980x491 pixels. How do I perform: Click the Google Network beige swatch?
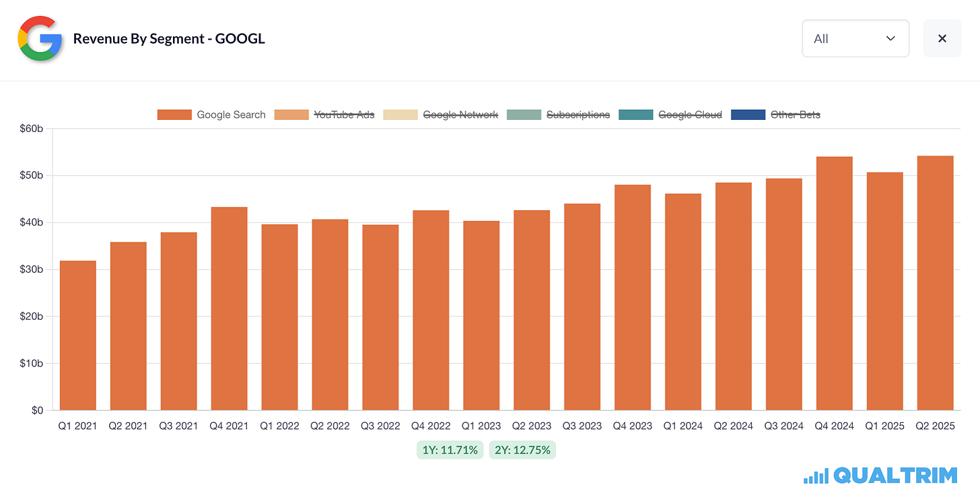tap(400, 115)
